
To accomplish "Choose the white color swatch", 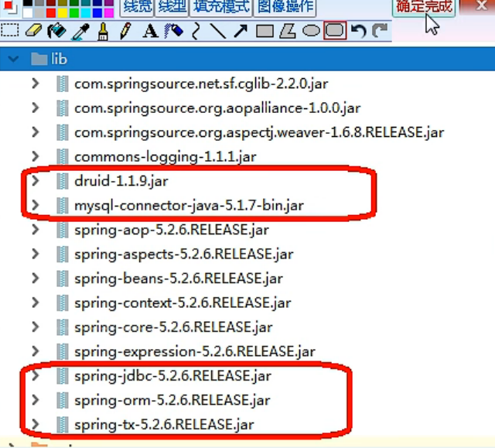I will [x=28, y=13].
